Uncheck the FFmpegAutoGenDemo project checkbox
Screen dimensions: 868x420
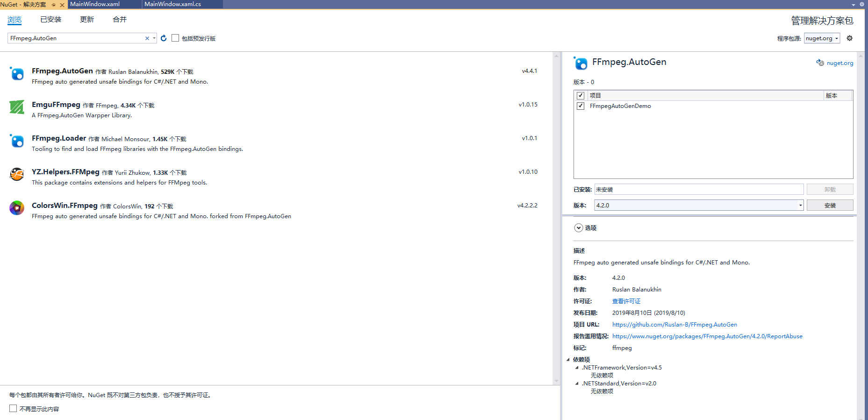[x=581, y=106]
